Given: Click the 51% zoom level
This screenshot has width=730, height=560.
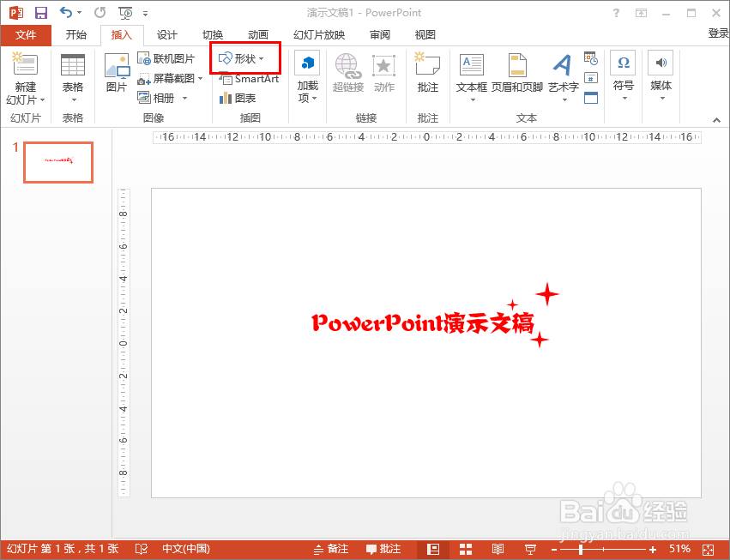Looking at the screenshot, I should pyautogui.click(x=679, y=550).
